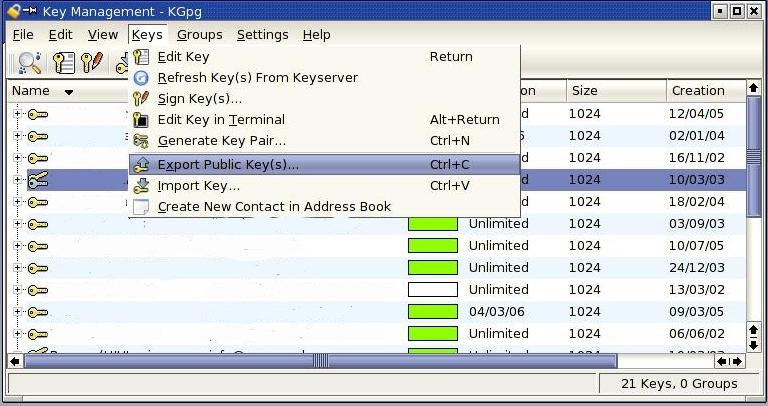Choose Generate Key Pair... entry
The width and height of the screenshot is (768, 406).
(x=324, y=141)
